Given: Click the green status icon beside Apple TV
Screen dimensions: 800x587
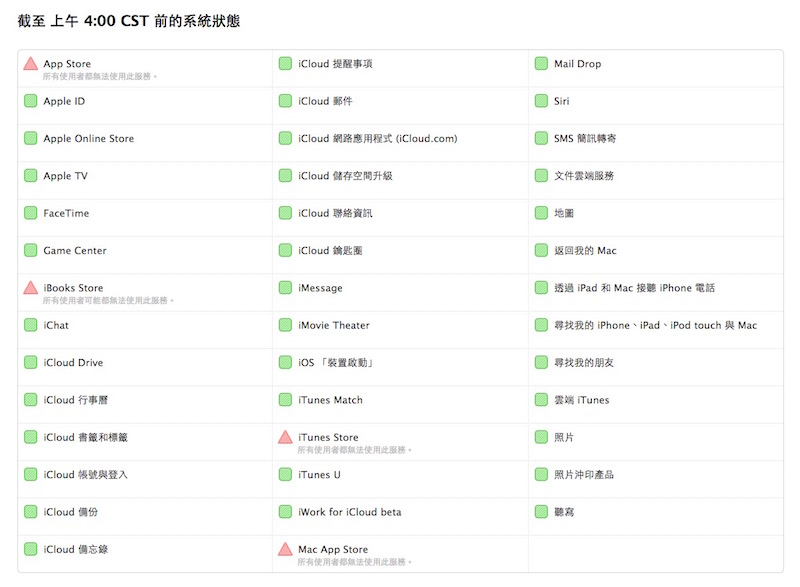Looking at the screenshot, I should [31, 175].
